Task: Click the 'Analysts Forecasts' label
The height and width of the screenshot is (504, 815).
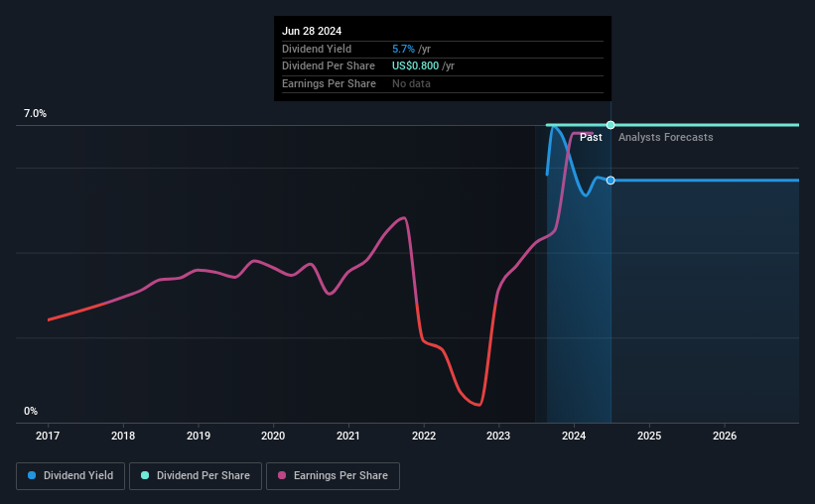Action: [x=665, y=137]
